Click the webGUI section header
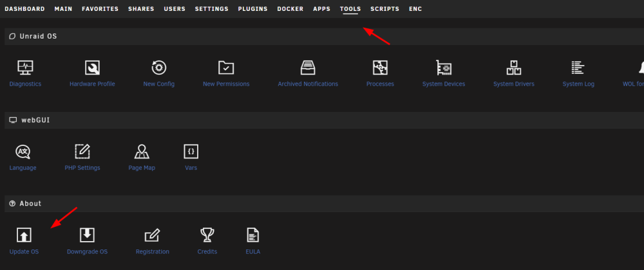The height and width of the screenshot is (270, 644). click(x=324, y=120)
